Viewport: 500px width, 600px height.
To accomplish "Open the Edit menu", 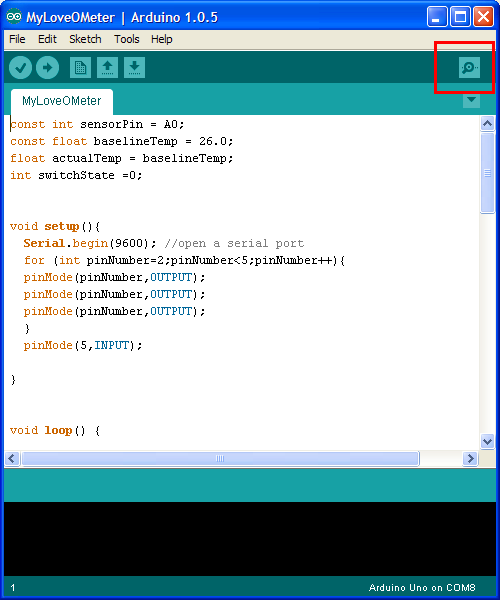I will coord(47,39).
